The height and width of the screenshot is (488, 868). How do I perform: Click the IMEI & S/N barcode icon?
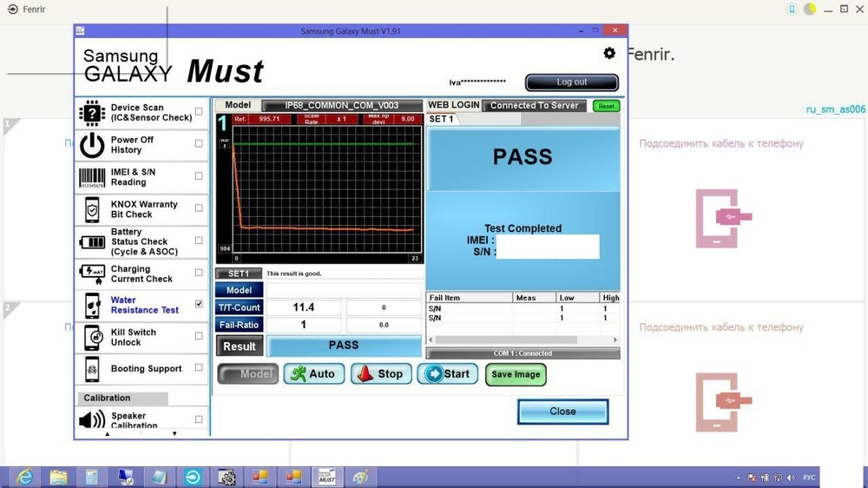[92, 177]
